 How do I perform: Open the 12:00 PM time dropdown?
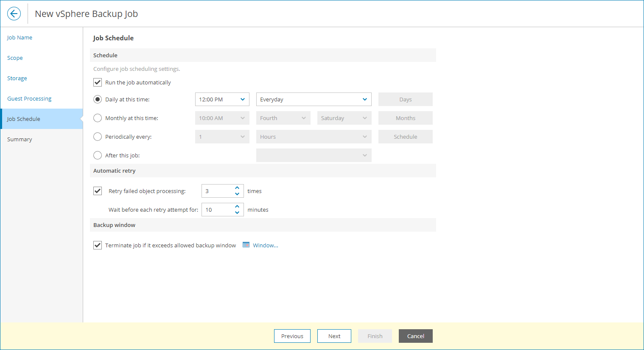point(222,99)
